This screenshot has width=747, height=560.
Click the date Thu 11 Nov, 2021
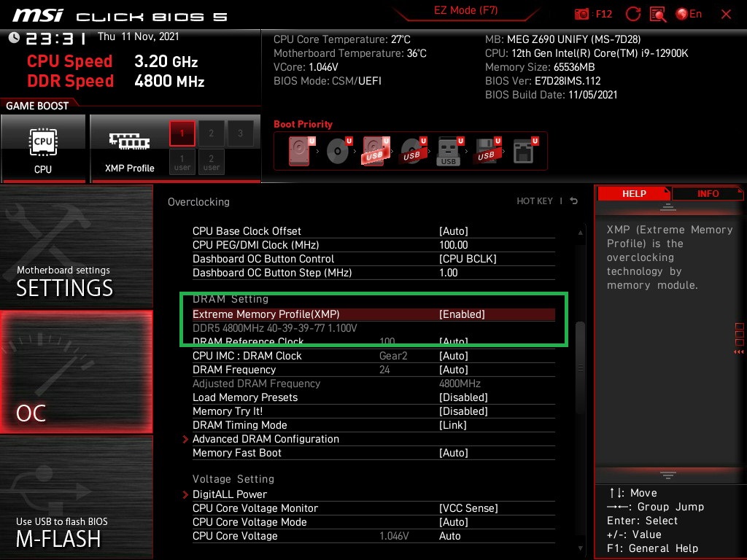(x=138, y=36)
